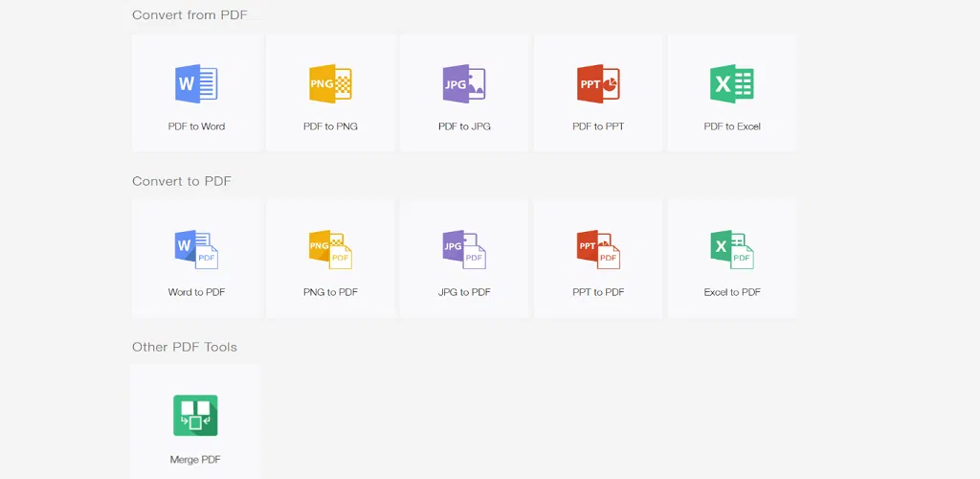Choose the "PDF to Excel" text
Image resolution: width=980 pixels, height=479 pixels.
[x=732, y=126]
